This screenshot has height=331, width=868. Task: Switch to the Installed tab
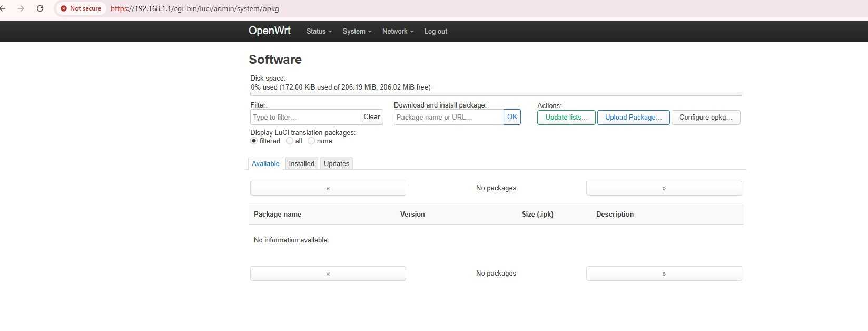302,163
